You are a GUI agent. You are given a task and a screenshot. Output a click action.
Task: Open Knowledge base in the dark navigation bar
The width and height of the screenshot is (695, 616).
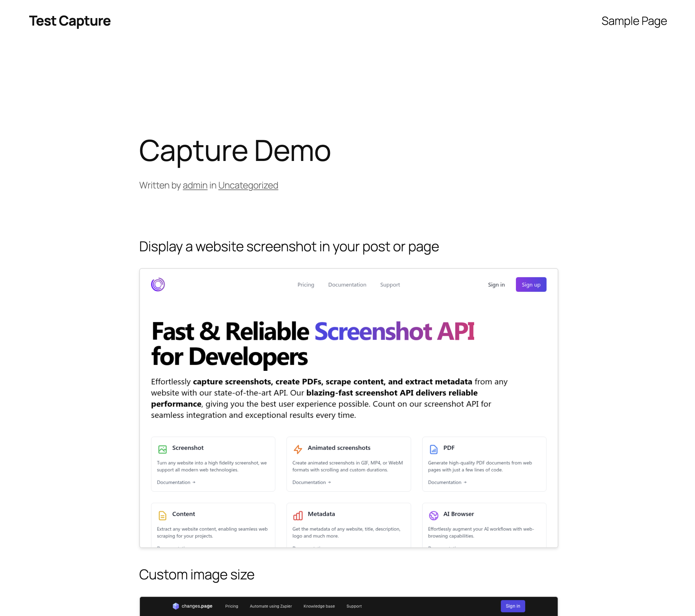pyautogui.click(x=319, y=606)
